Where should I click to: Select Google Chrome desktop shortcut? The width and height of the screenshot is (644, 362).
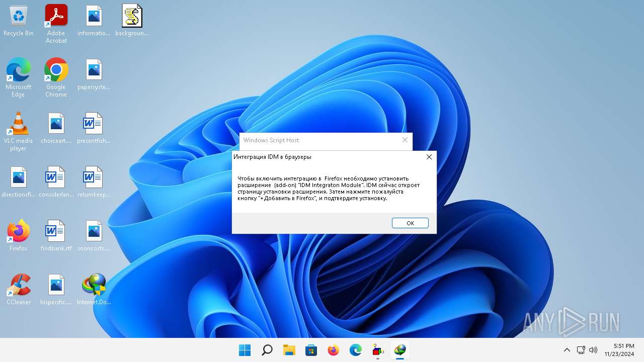pos(56,77)
